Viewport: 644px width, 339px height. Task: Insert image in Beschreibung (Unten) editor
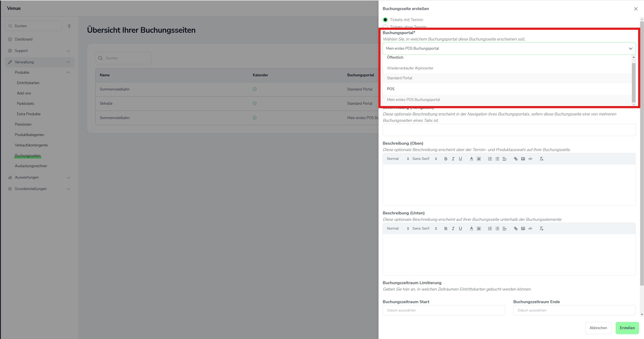(x=523, y=228)
